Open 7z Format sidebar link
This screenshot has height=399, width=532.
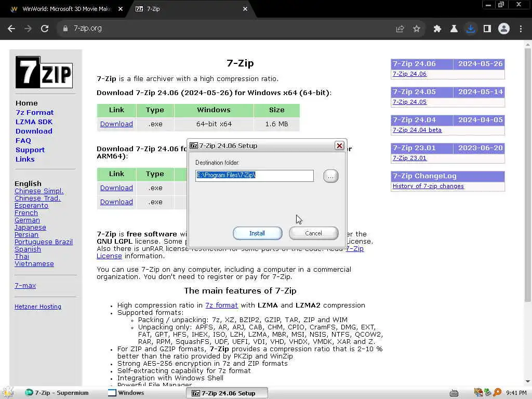35,112
